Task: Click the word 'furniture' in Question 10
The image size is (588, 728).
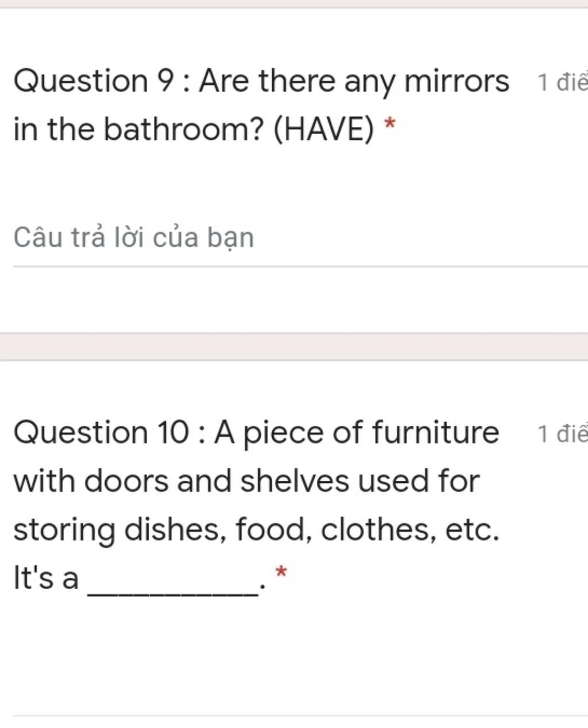Action: coord(436,432)
